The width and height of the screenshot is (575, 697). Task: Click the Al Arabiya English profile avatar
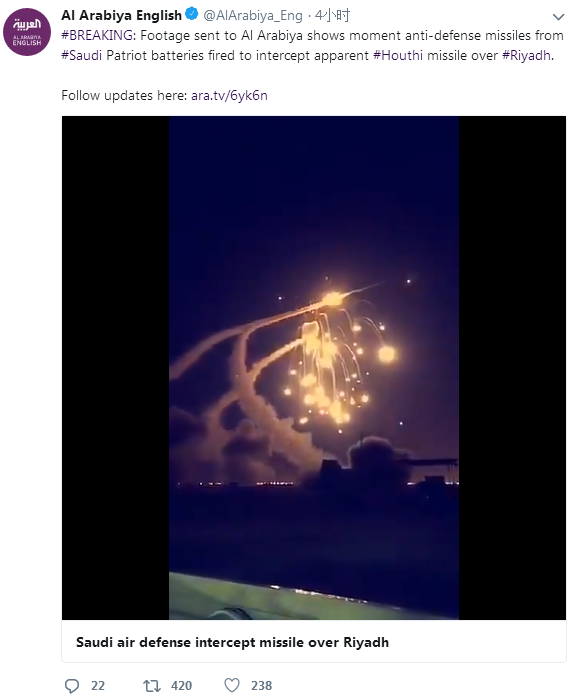[27, 32]
